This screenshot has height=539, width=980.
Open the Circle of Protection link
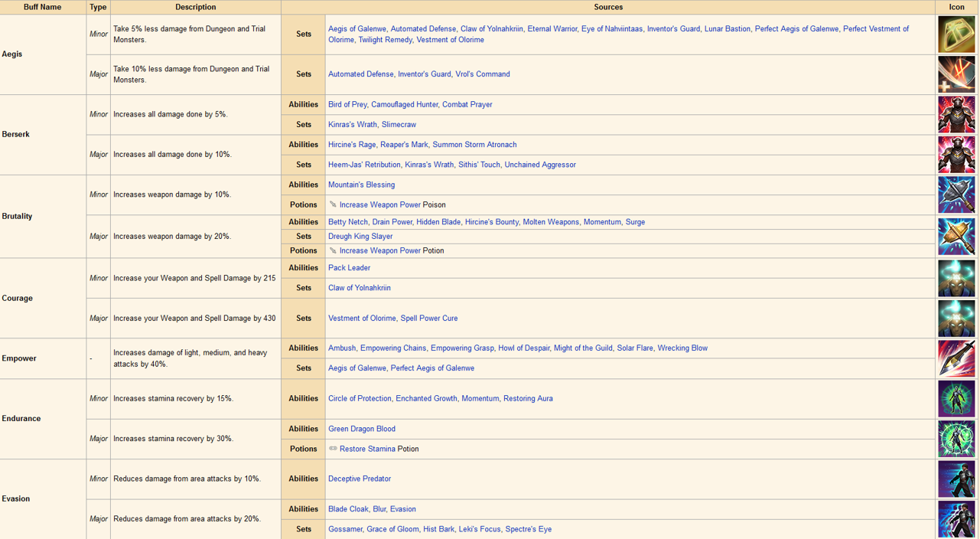360,398
